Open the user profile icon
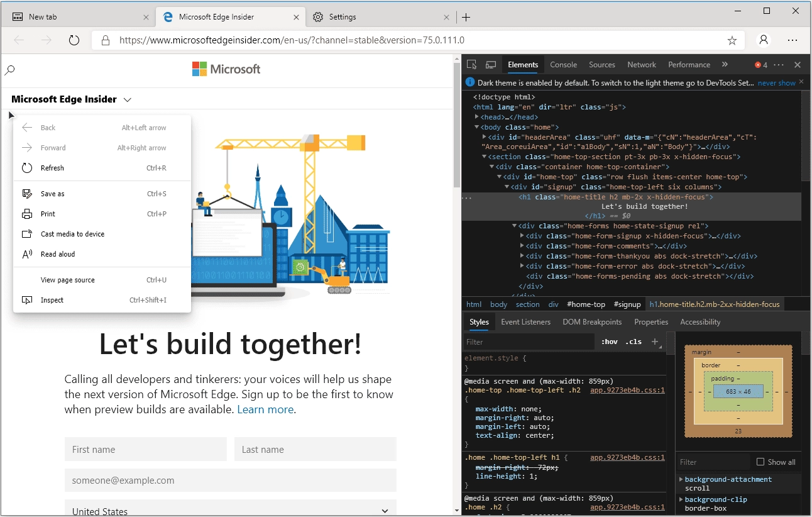Viewport: 812px width, 517px height. [x=764, y=40]
